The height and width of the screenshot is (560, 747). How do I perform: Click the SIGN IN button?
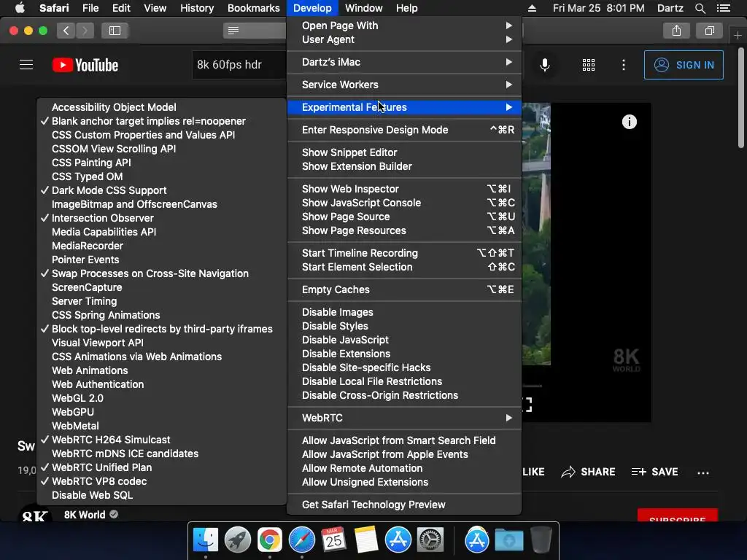[x=684, y=65]
